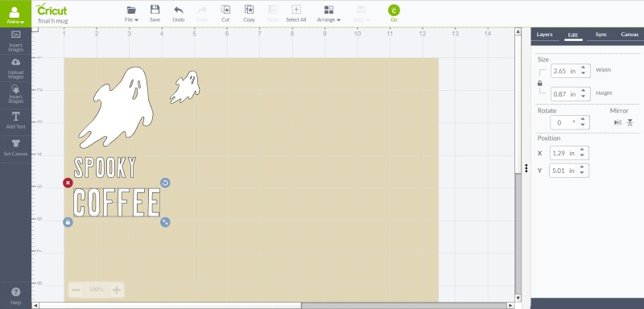Expand the Arrange dropdown
Image resolution: width=644 pixels, height=309 pixels.
(x=328, y=14)
